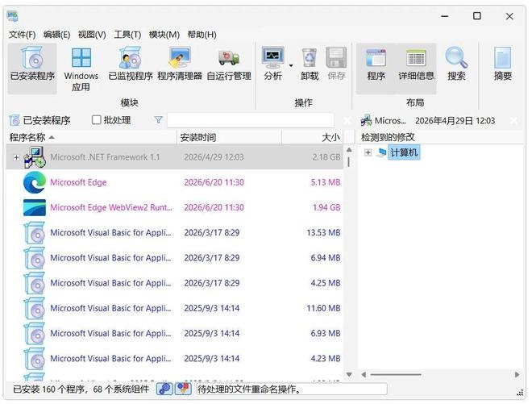This screenshot has width=532, height=404.
Task: Click the right panel's left scroll arrow
Action: point(364,375)
